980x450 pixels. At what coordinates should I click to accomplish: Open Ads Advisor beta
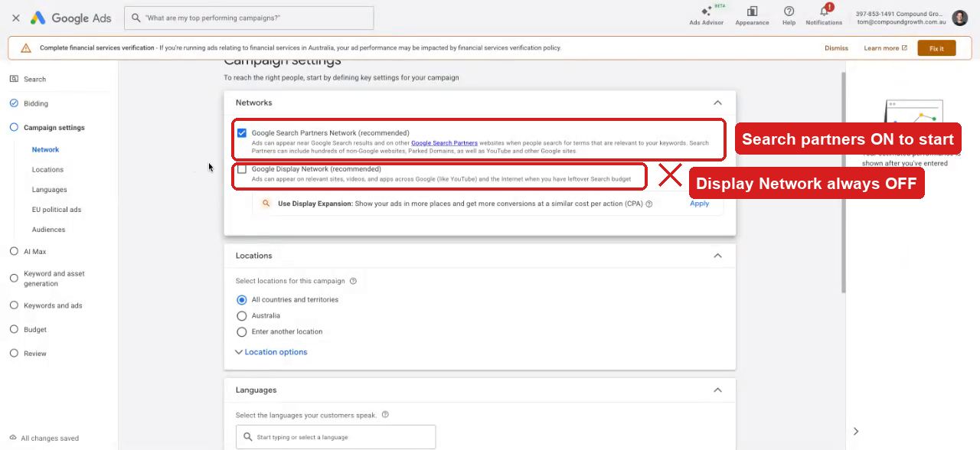[706, 15]
